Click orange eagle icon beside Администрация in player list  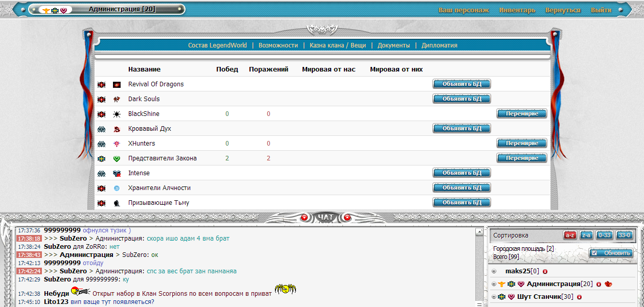pyautogui.click(x=501, y=284)
